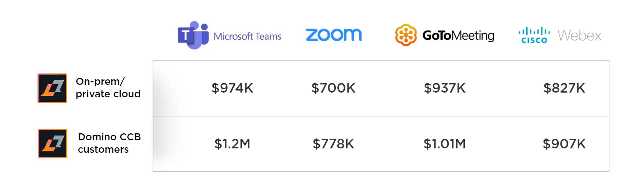Screen dimensions: 644x191
Task: Click the Domino icon beside Domino CCB customers
Action: pos(53,144)
